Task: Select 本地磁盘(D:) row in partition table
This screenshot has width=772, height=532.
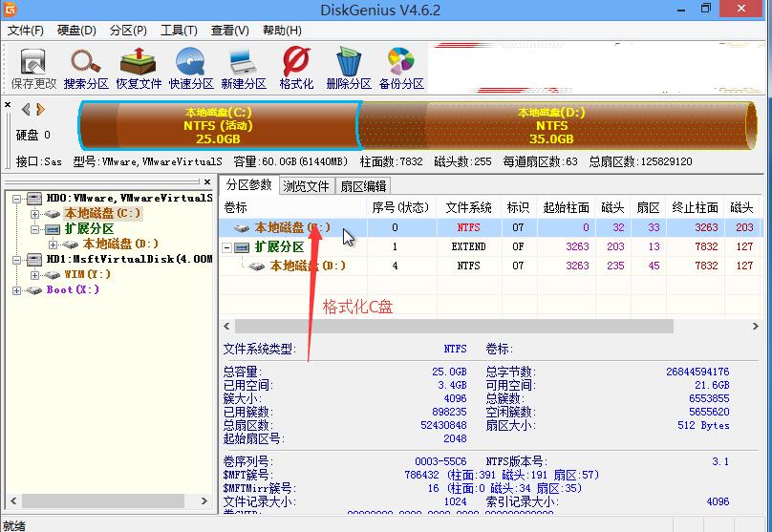Action: tap(490, 266)
